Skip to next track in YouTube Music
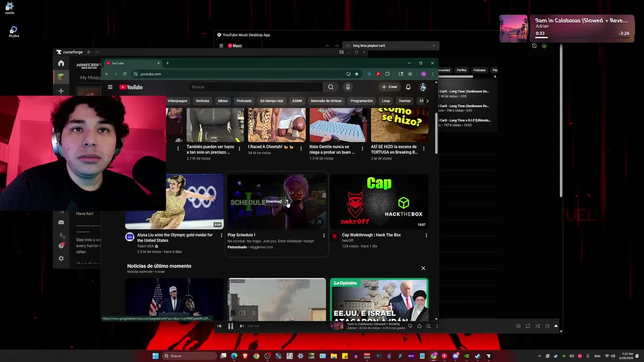The height and width of the screenshot is (362, 644). (x=242, y=326)
